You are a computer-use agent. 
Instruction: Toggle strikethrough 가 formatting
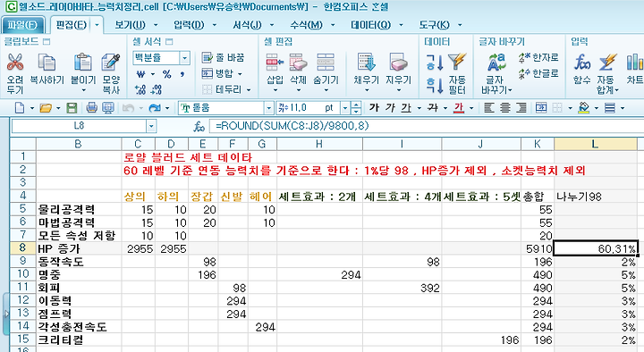click(x=433, y=108)
